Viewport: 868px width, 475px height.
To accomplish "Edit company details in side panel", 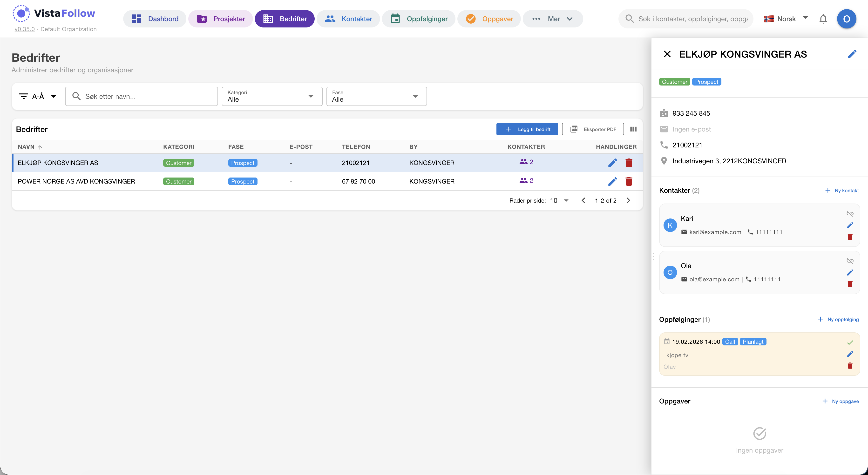I will click(x=852, y=54).
